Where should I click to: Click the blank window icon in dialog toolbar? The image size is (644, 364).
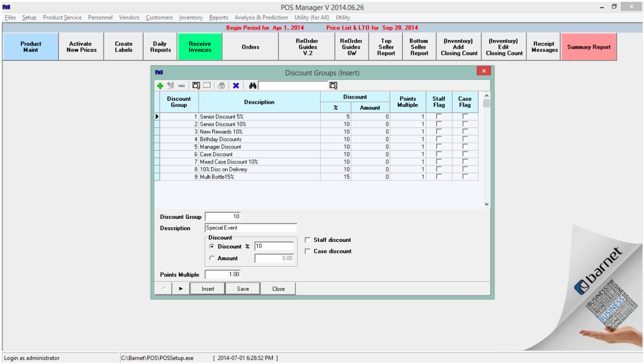click(207, 85)
